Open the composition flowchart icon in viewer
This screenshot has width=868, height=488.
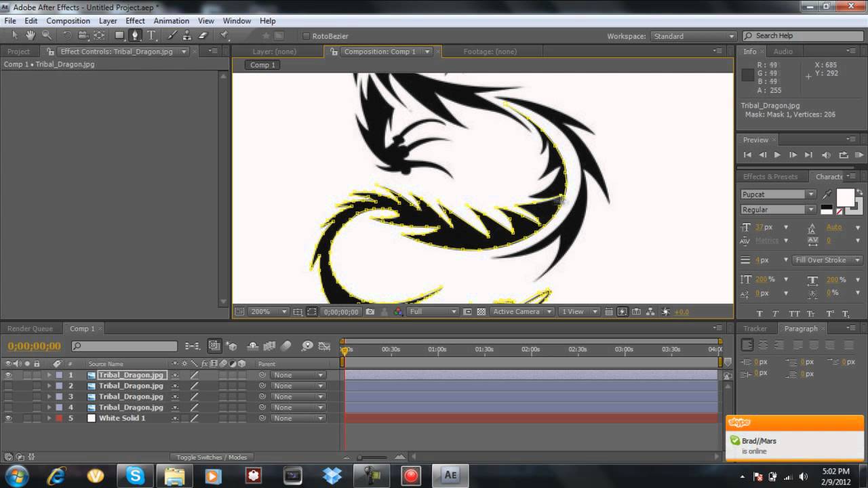click(650, 312)
